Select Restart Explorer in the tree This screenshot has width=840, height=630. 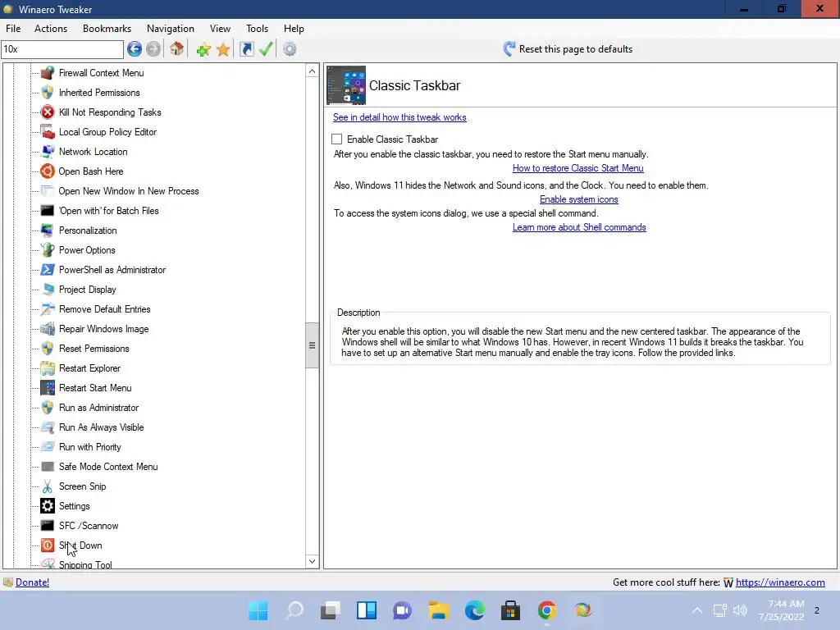89,368
